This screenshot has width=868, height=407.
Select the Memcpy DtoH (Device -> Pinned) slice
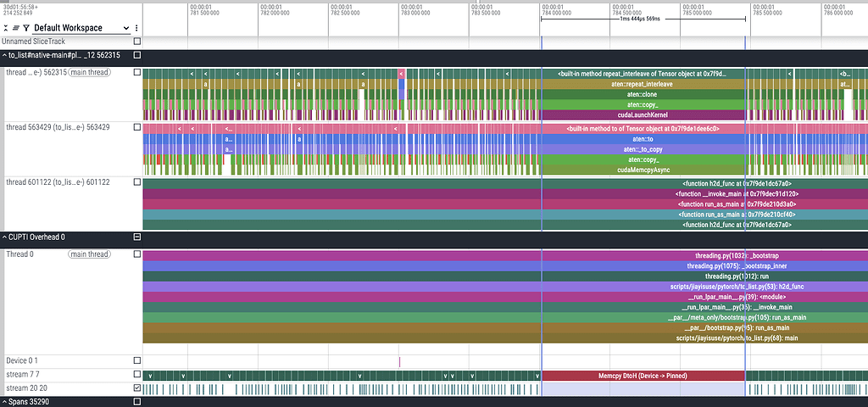(x=643, y=375)
